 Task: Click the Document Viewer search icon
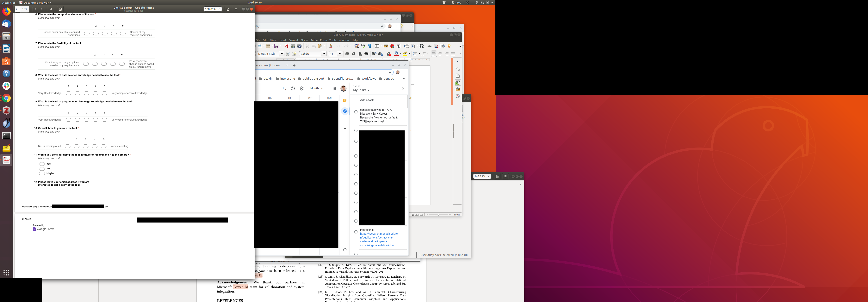pyautogui.click(x=51, y=9)
